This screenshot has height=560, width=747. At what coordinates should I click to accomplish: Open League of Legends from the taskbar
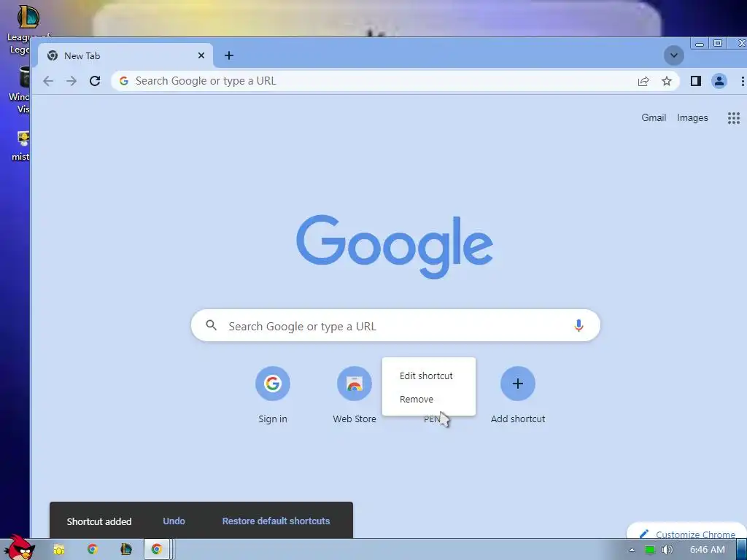pos(125,550)
